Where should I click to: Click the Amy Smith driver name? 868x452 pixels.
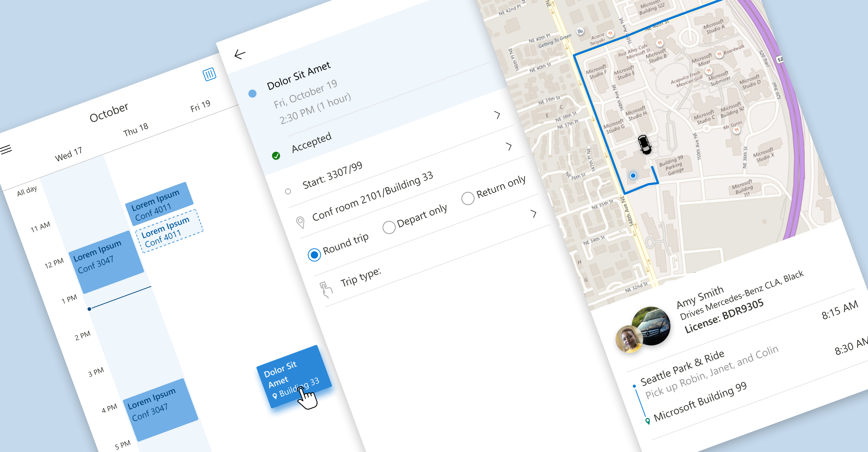point(700,297)
